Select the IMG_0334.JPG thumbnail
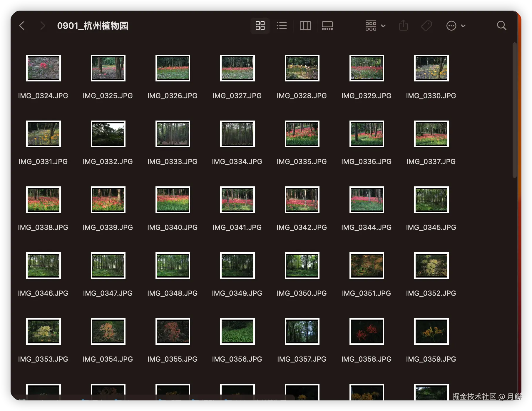Screen dimensions: 532x411 (237, 134)
